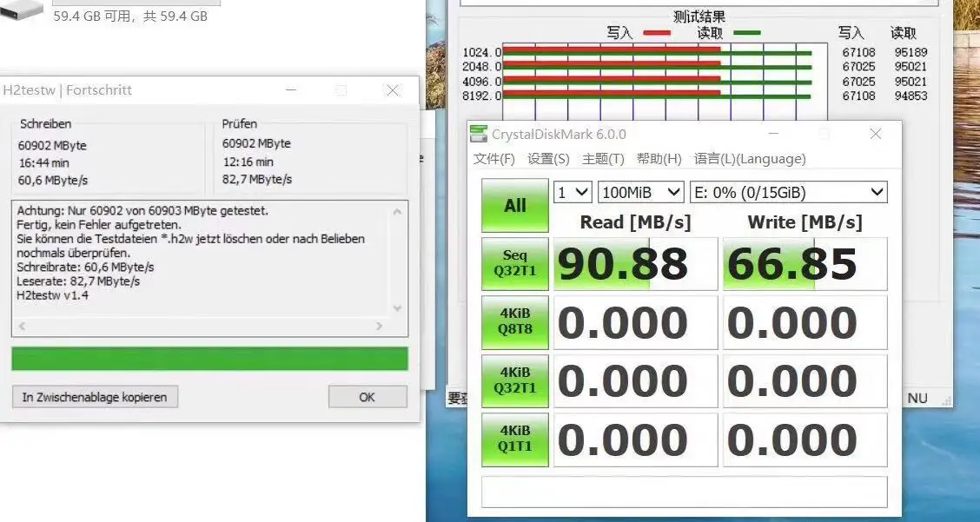Start the 4KiB Q32T1 test
Viewport: 980px width, 522px height.
(515, 380)
